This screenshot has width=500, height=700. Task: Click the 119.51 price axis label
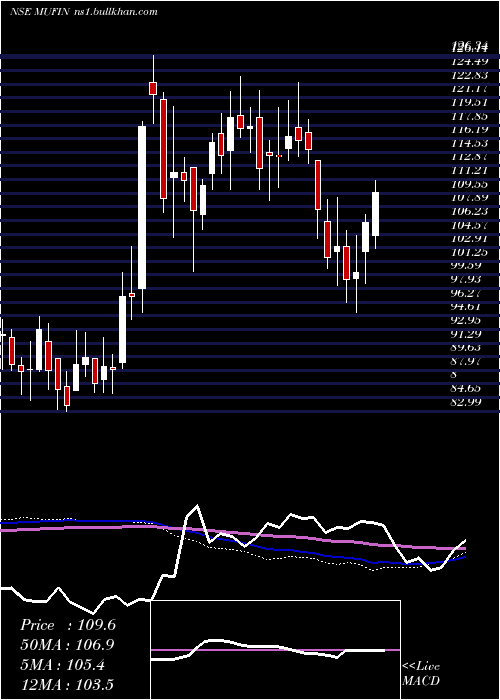(x=470, y=102)
